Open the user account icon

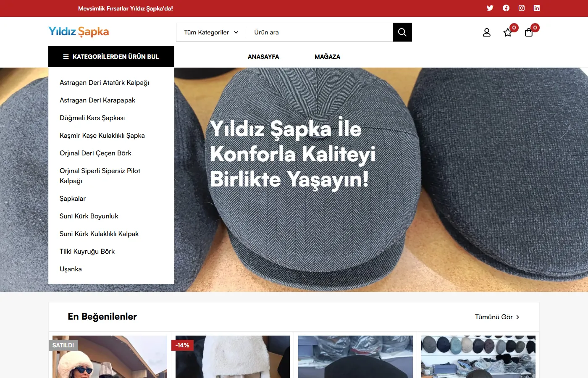click(x=487, y=32)
